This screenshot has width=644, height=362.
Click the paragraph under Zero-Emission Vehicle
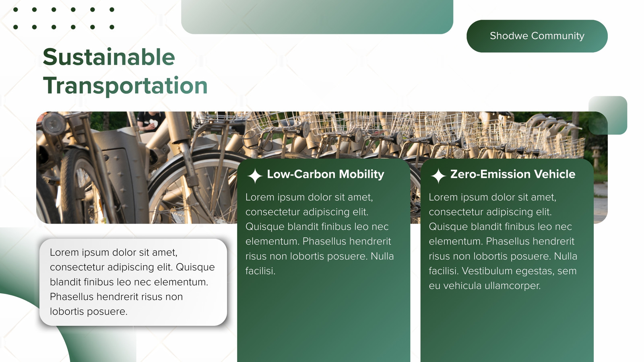click(503, 241)
